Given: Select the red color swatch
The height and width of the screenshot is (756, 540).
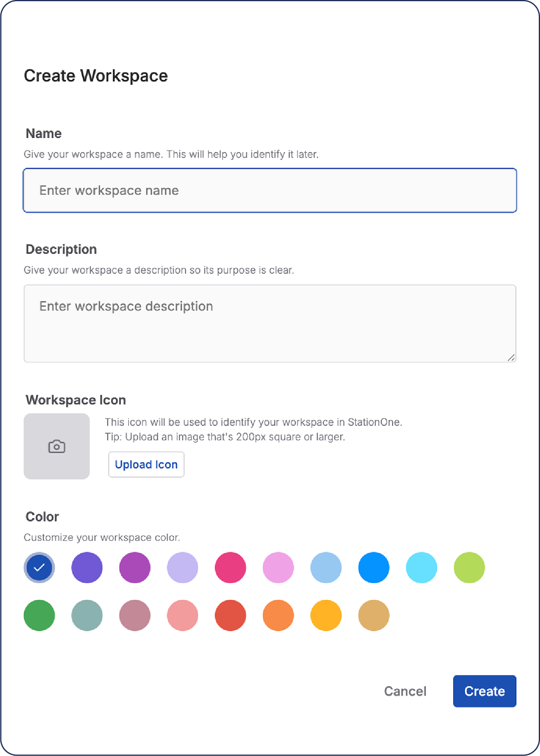Looking at the screenshot, I should (x=230, y=615).
